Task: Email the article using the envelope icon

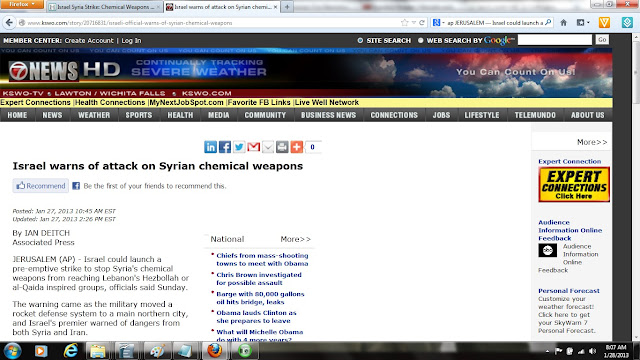Action: point(268,147)
